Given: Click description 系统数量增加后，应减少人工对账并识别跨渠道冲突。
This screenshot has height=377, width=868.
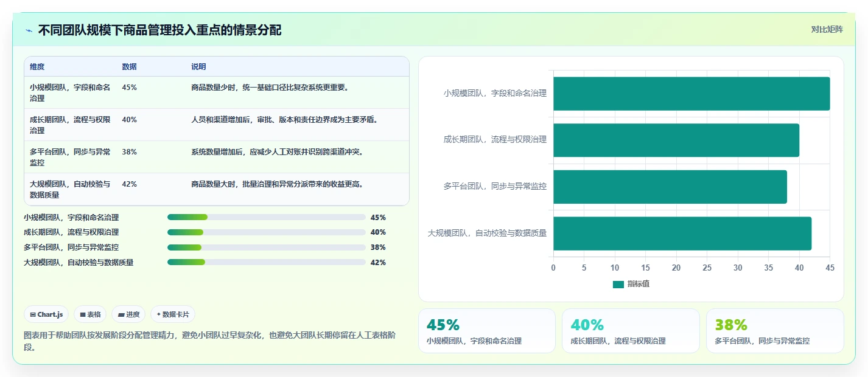Looking at the screenshot, I should coord(278,152).
